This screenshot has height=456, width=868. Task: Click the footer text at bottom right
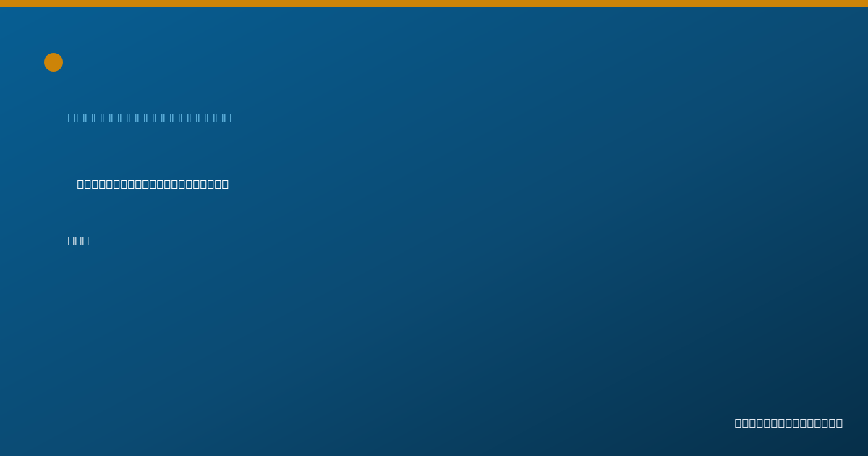pos(788,423)
